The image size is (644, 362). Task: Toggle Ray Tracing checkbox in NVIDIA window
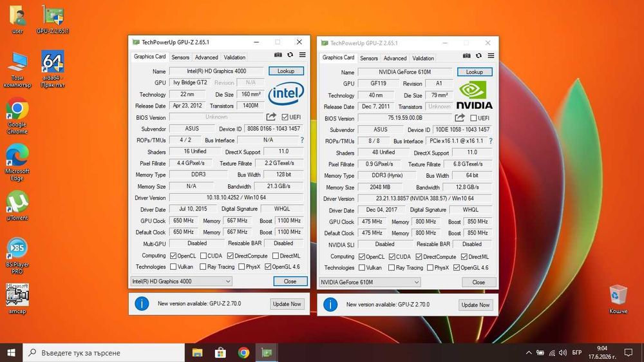pos(392,267)
